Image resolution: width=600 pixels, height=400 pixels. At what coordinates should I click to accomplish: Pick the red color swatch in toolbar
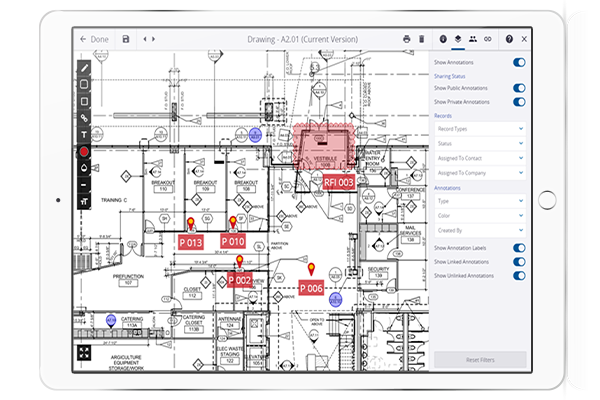pyautogui.click(x=84, y=152)
